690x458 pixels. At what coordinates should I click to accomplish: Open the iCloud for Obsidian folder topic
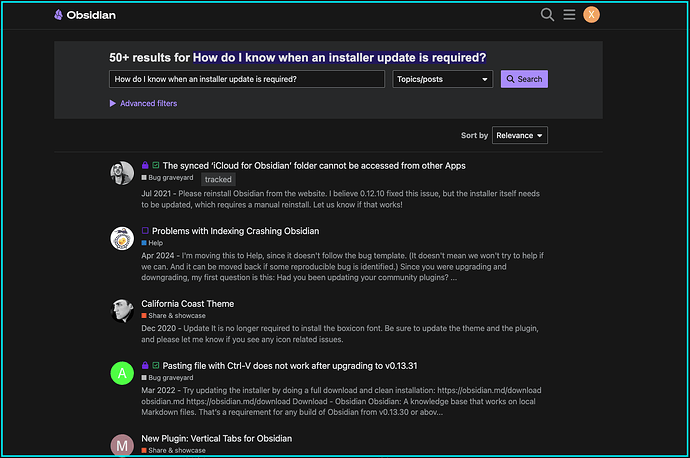[x=314, y=166]
